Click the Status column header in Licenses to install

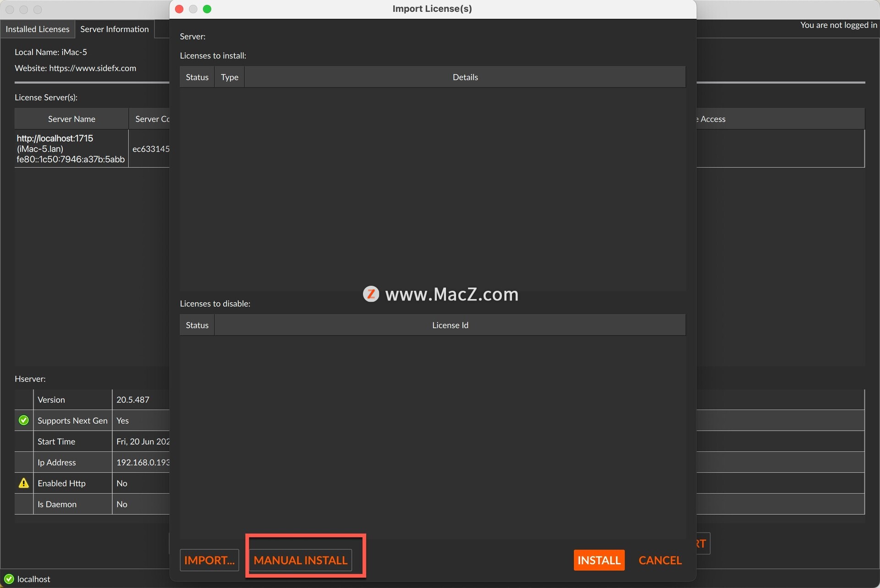[197, 77]
